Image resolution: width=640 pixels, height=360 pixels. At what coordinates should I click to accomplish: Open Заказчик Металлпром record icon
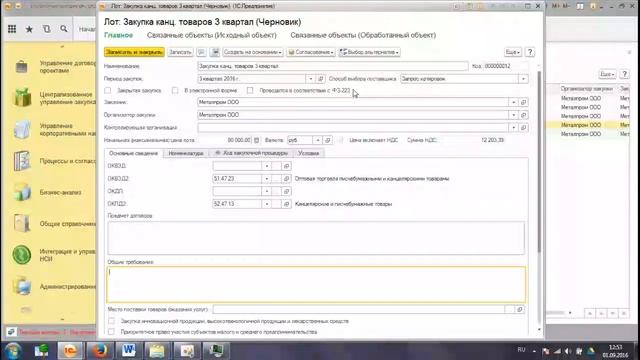pyautogui.click(x=523, y=102)
